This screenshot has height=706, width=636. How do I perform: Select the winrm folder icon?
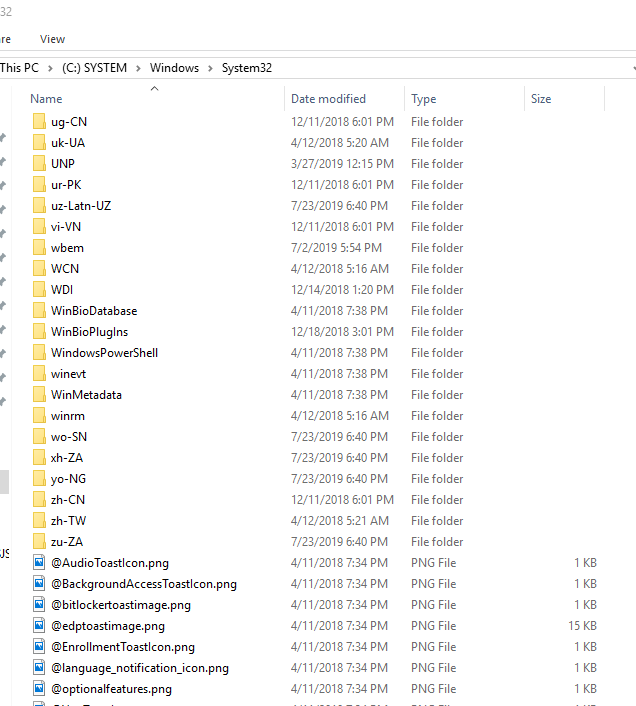pos(39,416)
